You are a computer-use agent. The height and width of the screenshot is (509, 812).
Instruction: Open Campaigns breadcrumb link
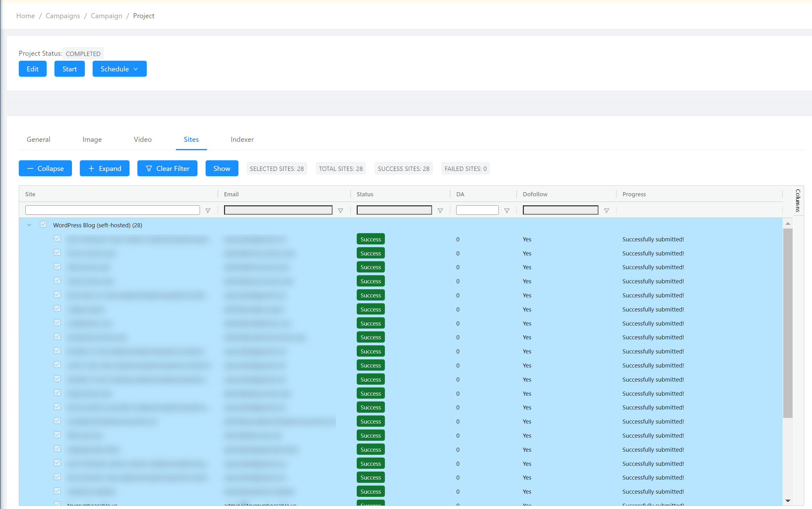pos(63,16)
